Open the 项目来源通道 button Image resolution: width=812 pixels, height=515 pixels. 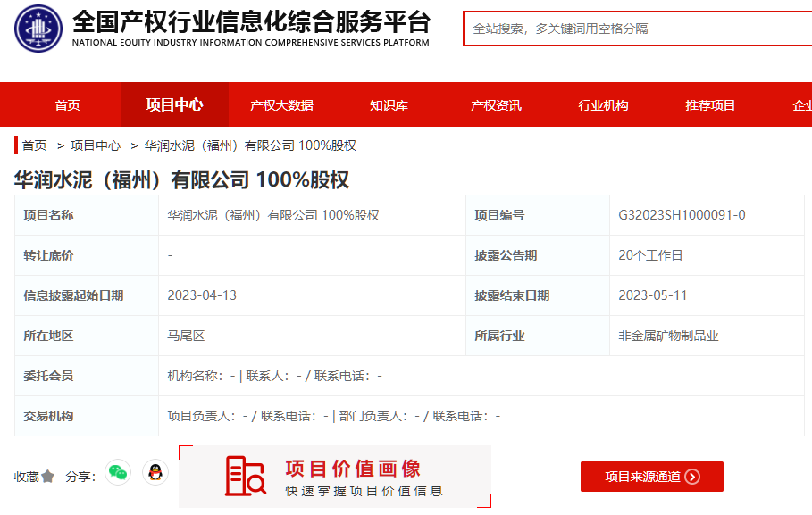coord(652,477)
